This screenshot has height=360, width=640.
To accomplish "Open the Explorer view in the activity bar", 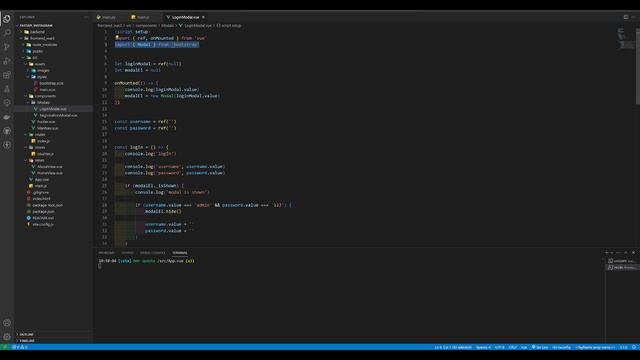I will pos(7,18).
